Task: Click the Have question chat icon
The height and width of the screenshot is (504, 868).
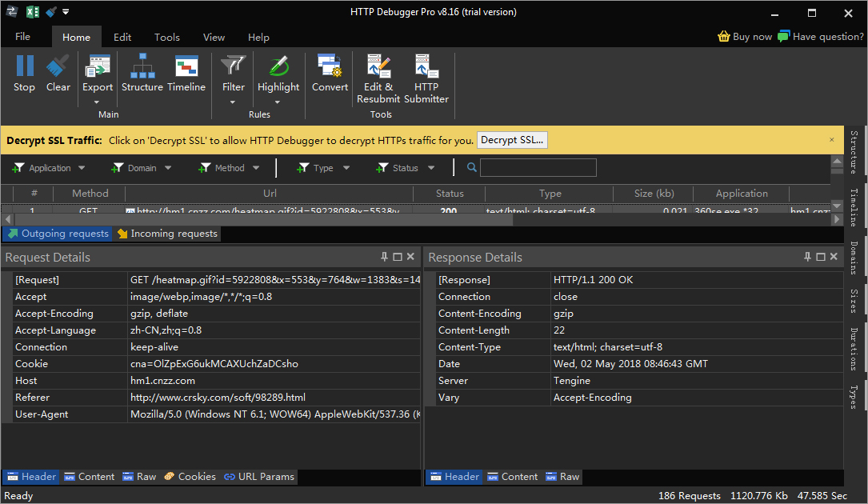Action: tap(783, 37)
